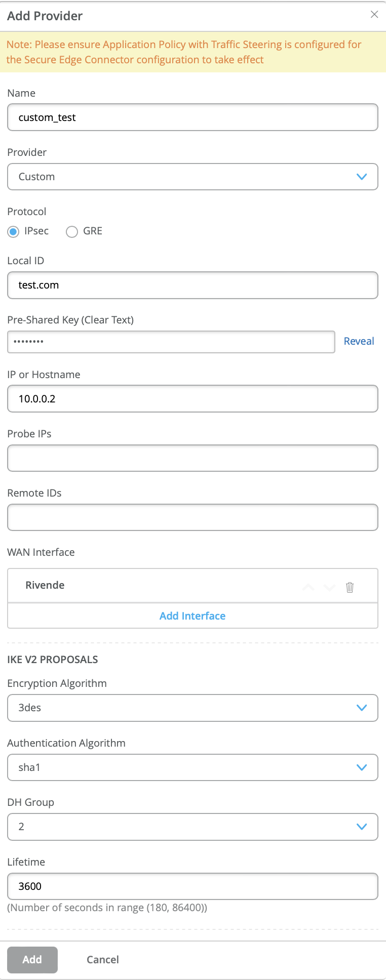Viewport: 386px width, 980px height.
Task: Select the GRE protocol radio button
Action: pos(72,232)
